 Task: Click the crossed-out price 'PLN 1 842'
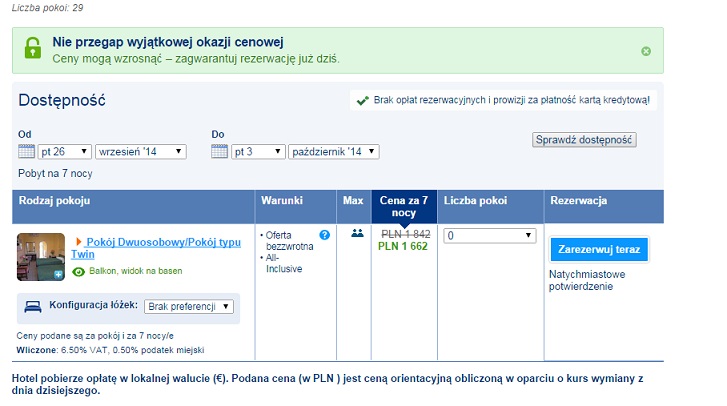[406, 235]
